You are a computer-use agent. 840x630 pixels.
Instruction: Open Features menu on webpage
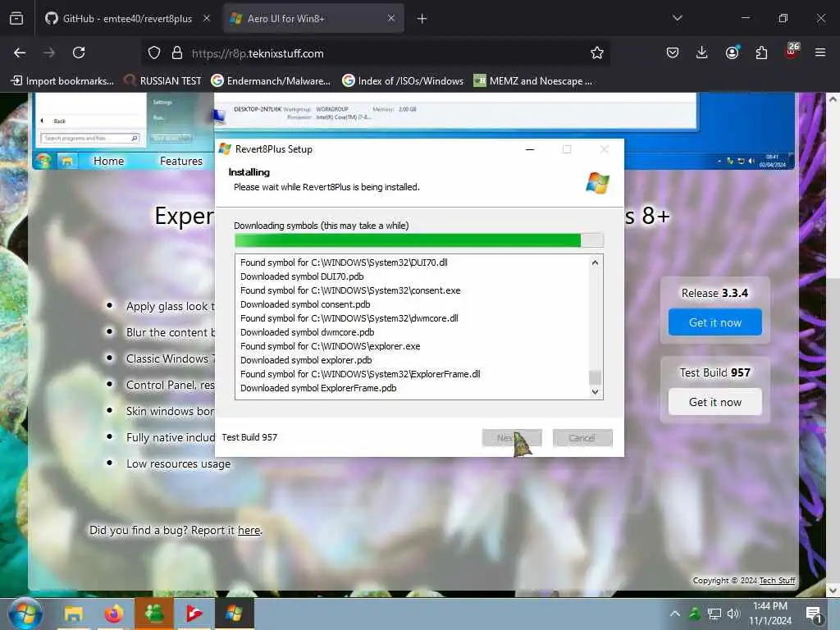(x=181, y=161)
